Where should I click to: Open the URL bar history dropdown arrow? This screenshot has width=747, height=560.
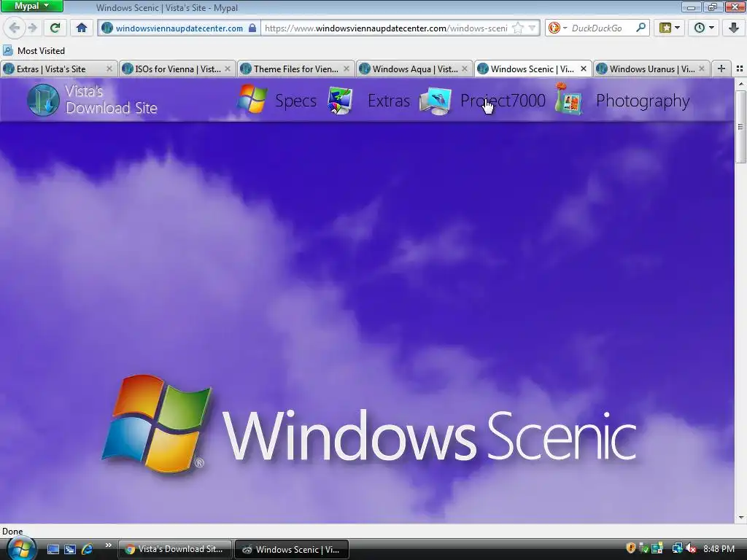pos(532,28)
